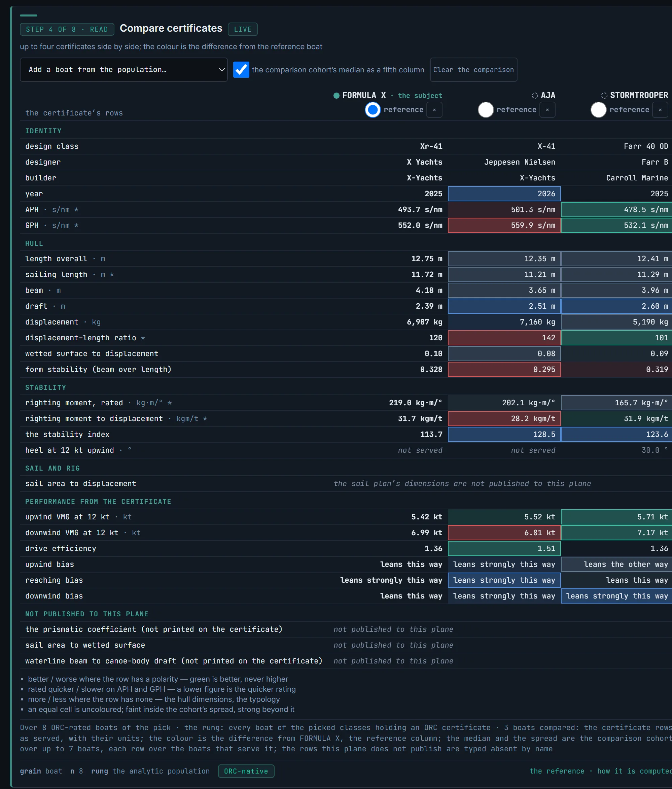Click the 'length overall · m' row label
The height and width of the screenshot is (789, 672).
[65, 259]
